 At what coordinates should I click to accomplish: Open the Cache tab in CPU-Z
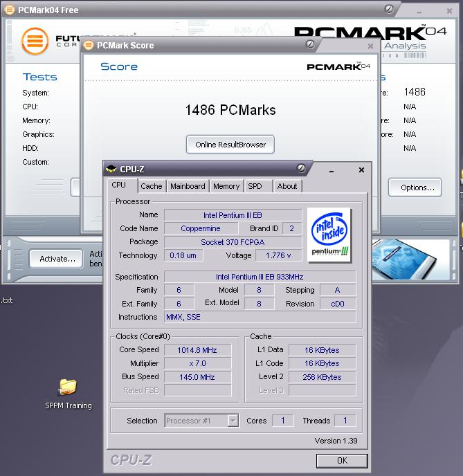coord(151,186)
